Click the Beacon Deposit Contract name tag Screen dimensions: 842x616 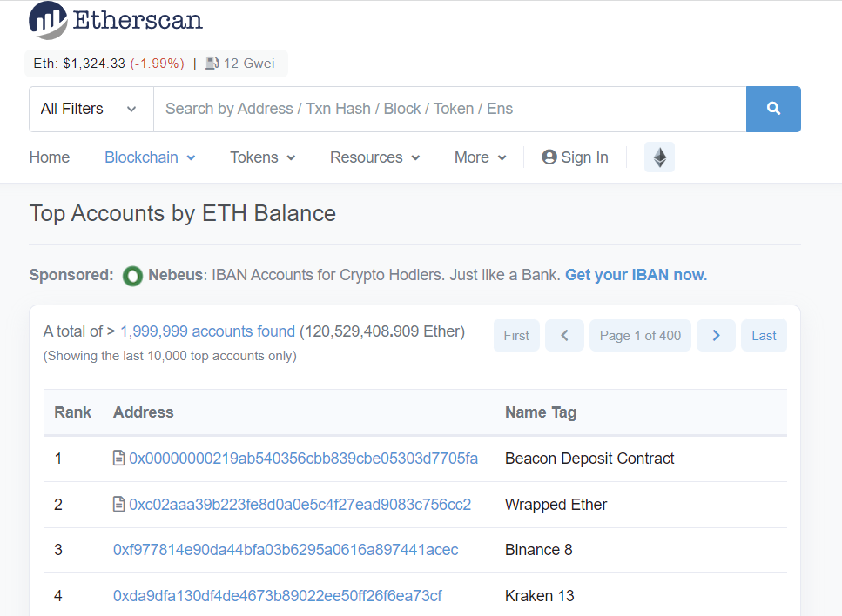pos(589,459)
